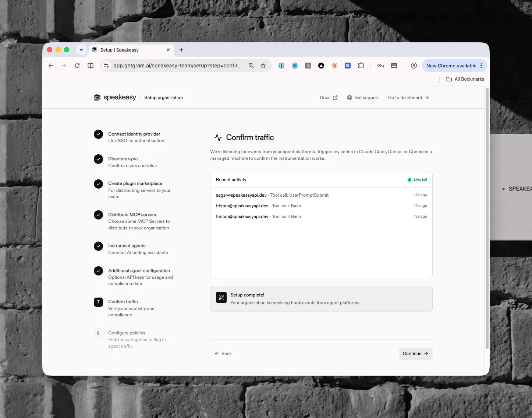532x418 pixels.
Task: Open the Docs link
Action: (329, 98)
